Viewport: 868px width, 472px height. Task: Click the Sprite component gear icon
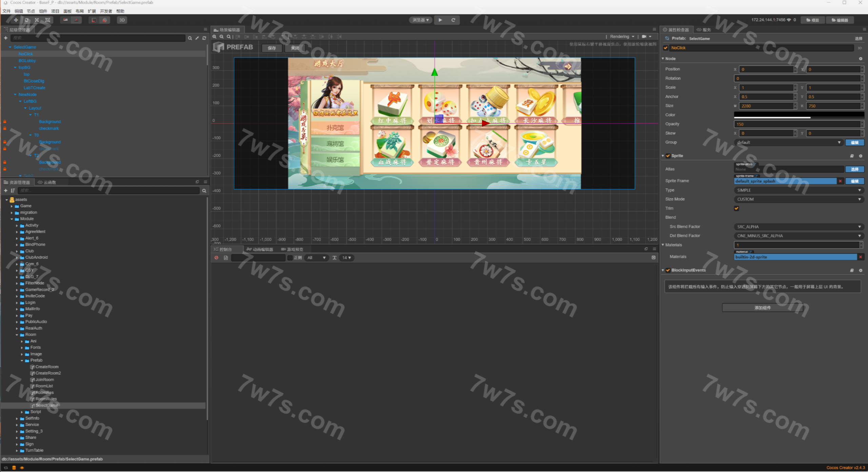(861, 156)
